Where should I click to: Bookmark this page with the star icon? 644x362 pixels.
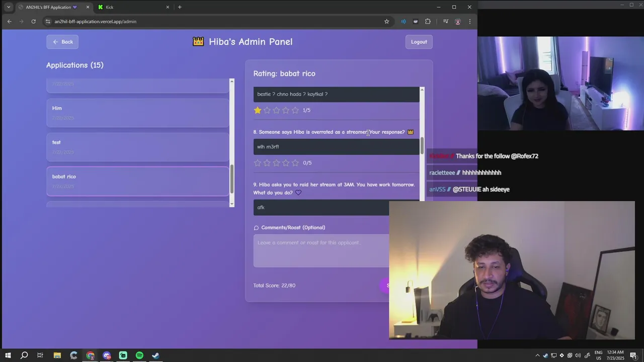(386, 21)
